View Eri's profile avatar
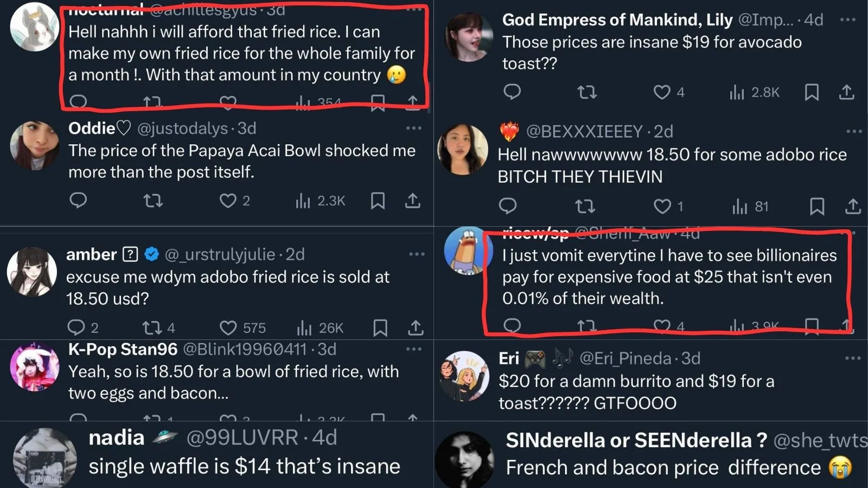 (464, 376)
